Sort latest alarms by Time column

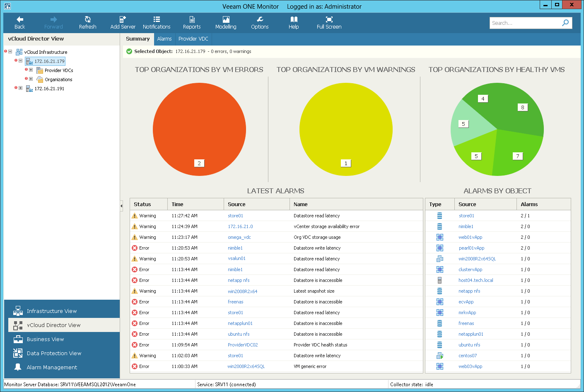(x=195, y=204)
